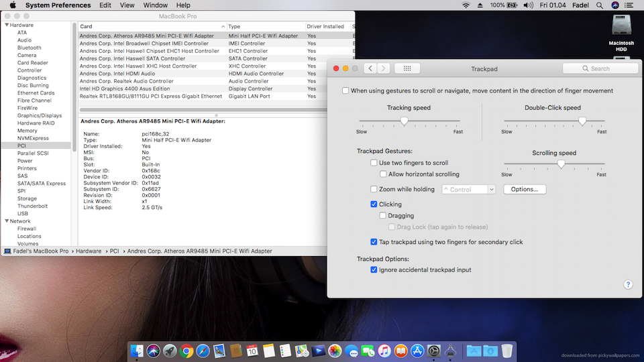The image size is (644, 362).
Task: Launch Google Chrome from the Dock
Action: (186, 351)
